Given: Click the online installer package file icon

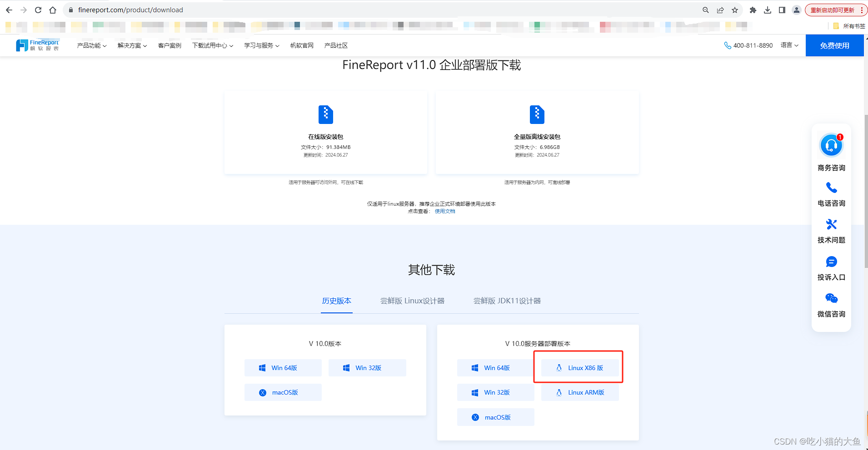Looking at the screenshot, I should pos(326,114).
